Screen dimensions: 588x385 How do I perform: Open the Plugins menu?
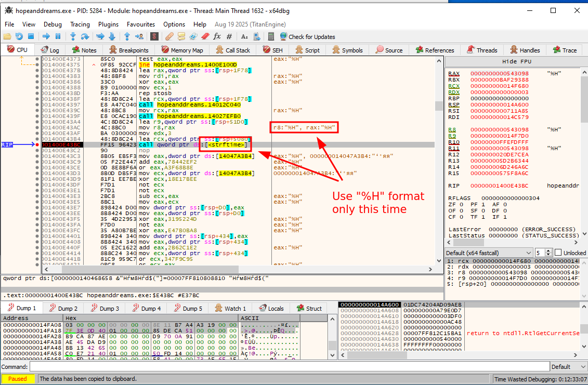tap(108, 24)
